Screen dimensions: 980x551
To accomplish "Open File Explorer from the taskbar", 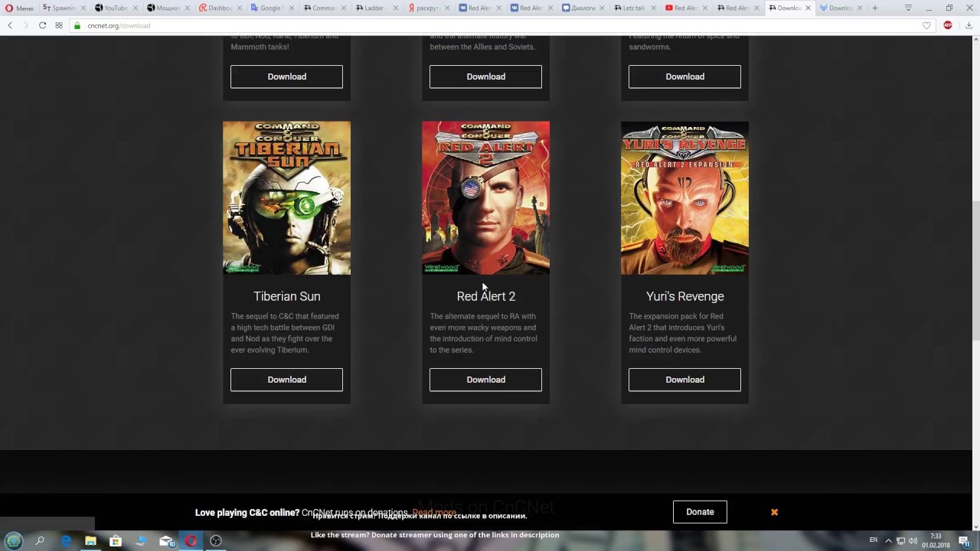I will tap(90, 541).
